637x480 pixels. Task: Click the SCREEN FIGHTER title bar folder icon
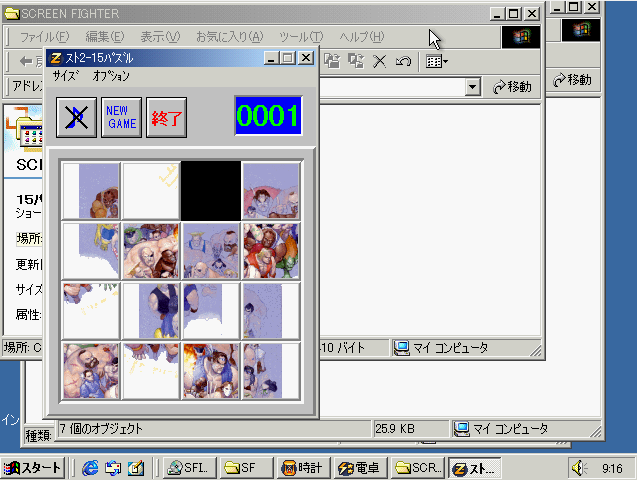[x=12, y=14]
